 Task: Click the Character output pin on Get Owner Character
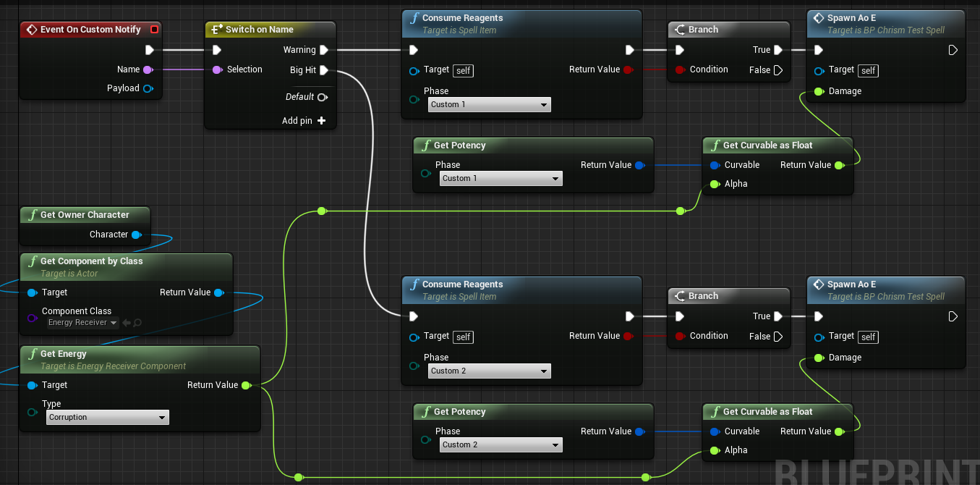tap(136, 235)
